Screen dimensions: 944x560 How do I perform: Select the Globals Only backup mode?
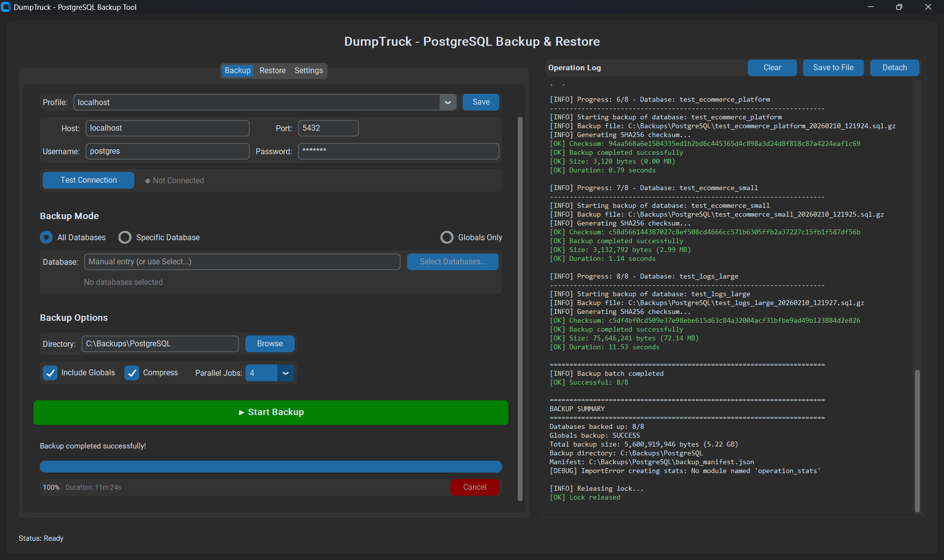447,237
